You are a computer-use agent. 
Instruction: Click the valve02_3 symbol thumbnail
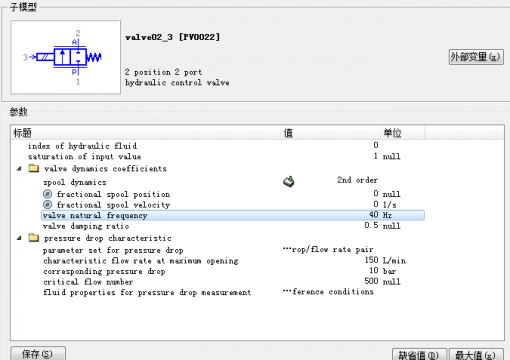pyautogui.click(x=65, y=57)
